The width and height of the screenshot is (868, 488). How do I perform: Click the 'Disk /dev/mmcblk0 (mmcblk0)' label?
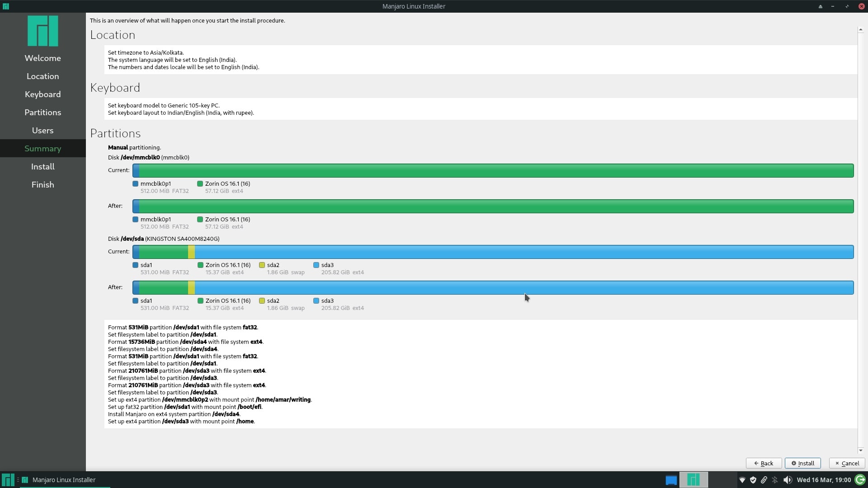[x=148, y=157]
